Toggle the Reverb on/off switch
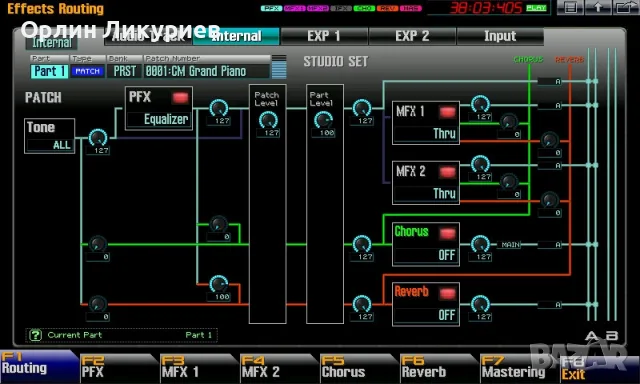The image size is (640, 384). (447, 293)
